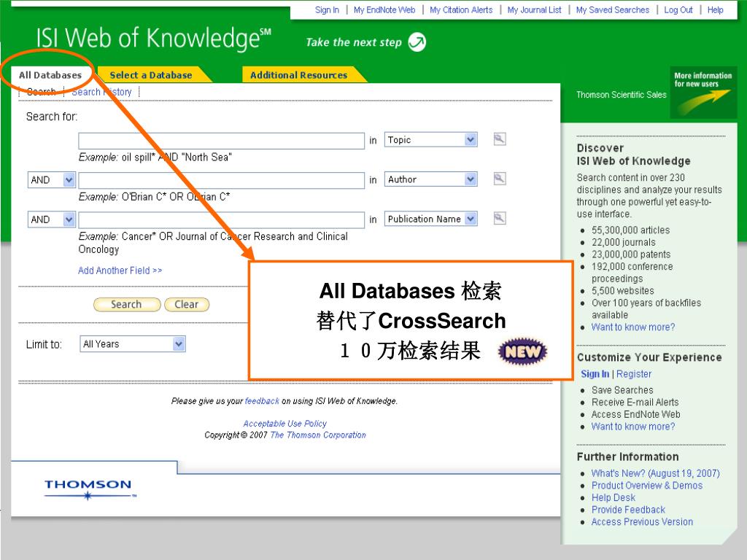This screenshot has width=747, height=560.
Task: Click Access Previous Version link
Action: (642, 522)
